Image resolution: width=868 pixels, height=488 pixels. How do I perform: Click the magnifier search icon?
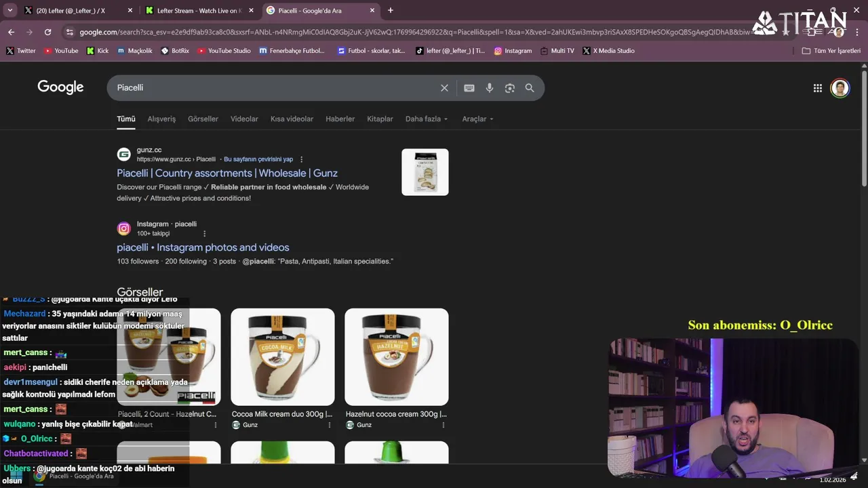pos(530,87)
